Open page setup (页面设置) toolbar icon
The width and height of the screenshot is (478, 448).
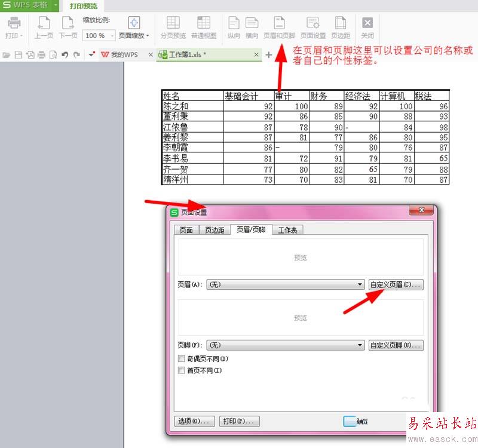click(x=313, y=27)
